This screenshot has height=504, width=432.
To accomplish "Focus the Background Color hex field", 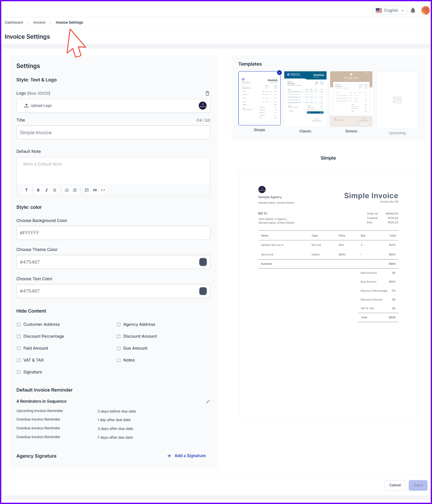I will pyautogui.click(x=113, y=233).
